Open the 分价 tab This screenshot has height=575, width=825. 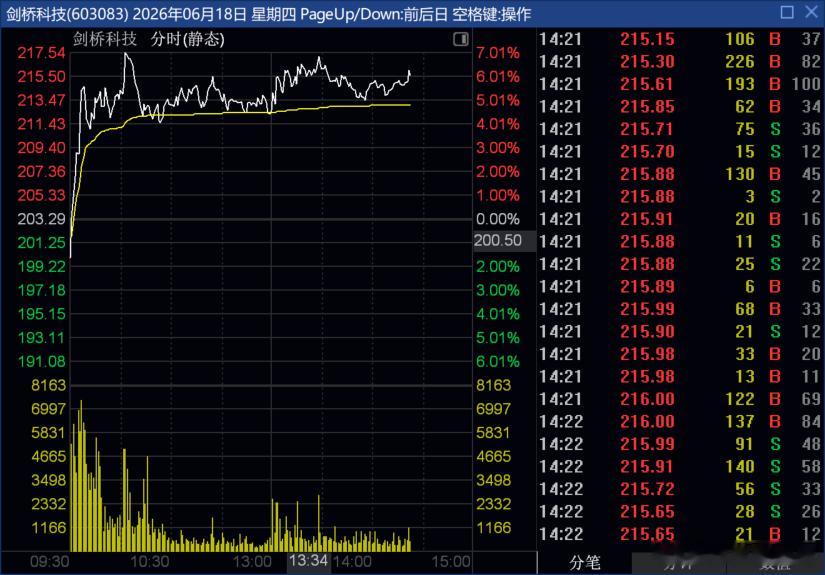point(678,563)
